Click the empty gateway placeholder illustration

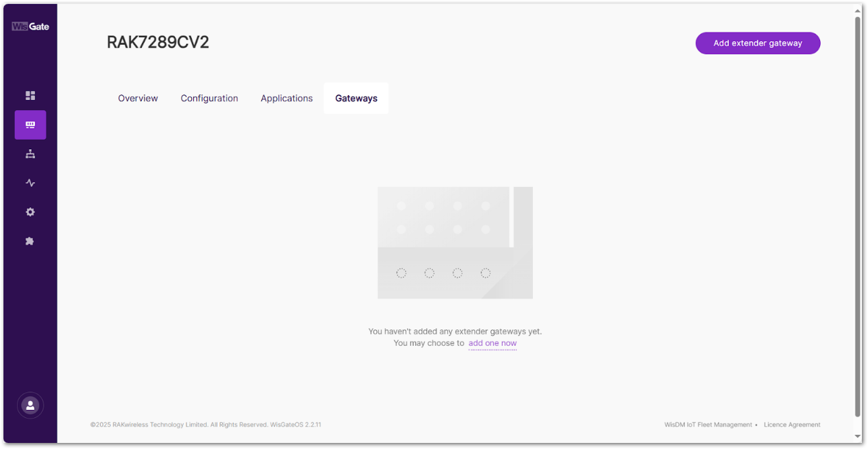point(455,242)
